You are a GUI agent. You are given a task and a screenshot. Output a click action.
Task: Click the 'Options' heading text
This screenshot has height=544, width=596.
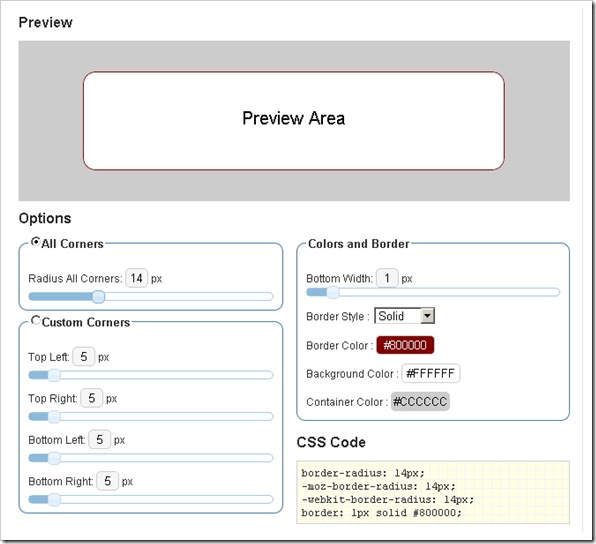coord(45,218)
